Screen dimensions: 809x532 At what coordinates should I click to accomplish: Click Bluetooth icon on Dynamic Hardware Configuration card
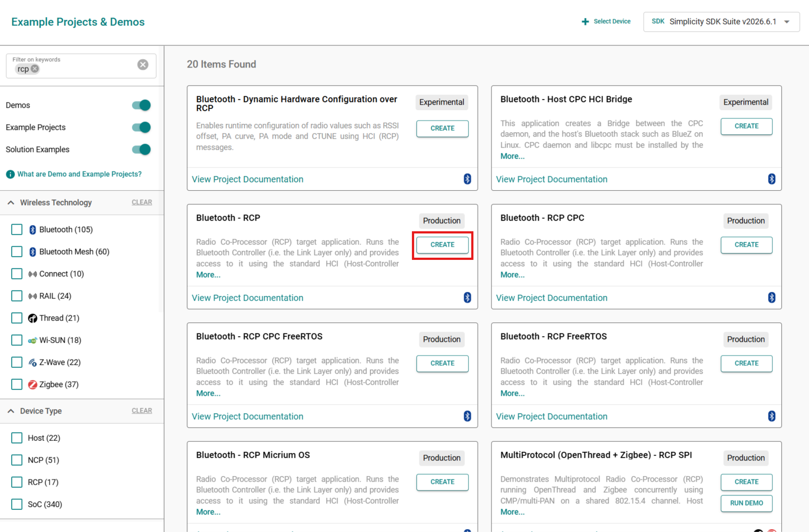pyautogui.click(x=467, y=179)
